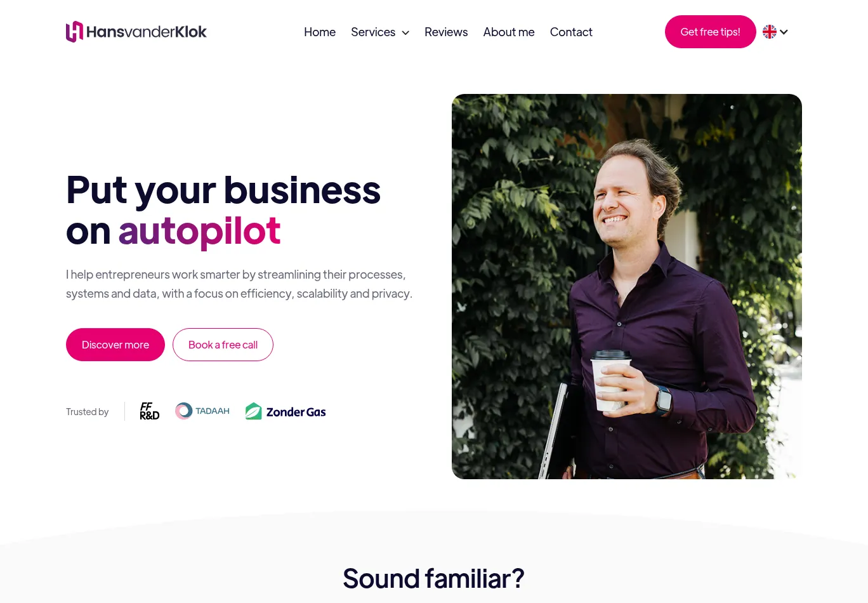Screen dimensions: 868x603
Task: Open the Contact page
Action: [571, 32]
